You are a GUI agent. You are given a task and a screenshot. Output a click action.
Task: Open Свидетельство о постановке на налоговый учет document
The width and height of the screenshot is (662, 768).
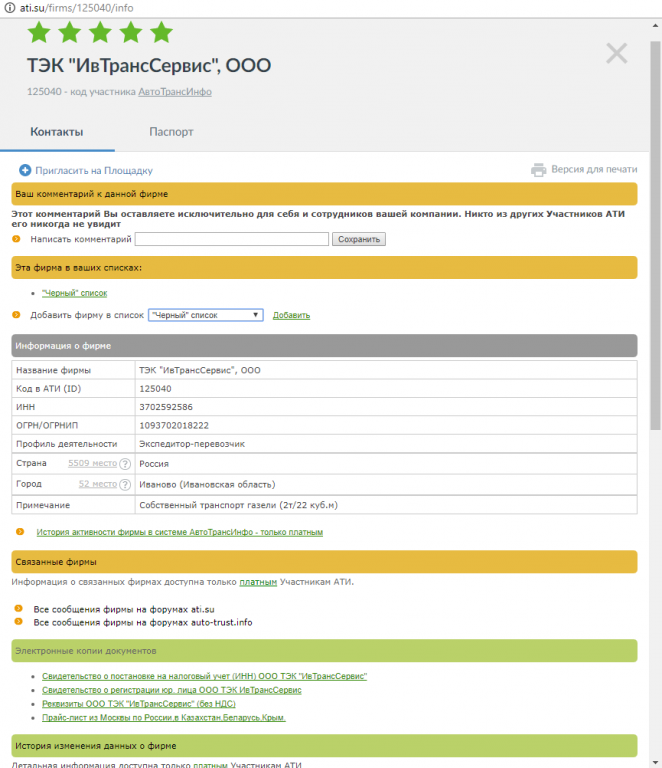pyautogui.click(x=205, y=676)
